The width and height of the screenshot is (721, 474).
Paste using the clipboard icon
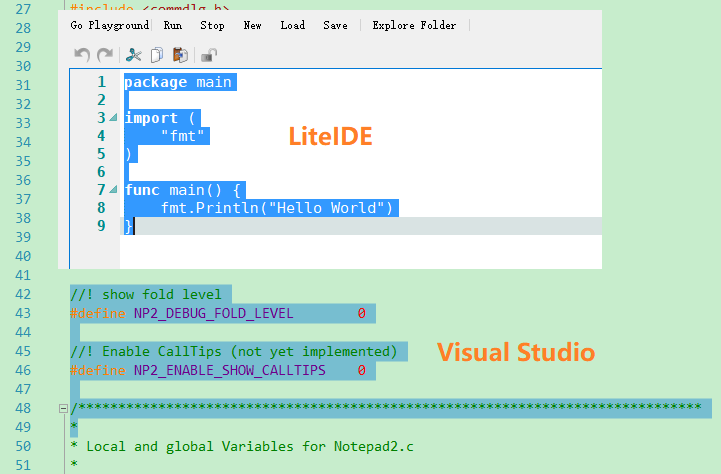[x=180, y=55]
